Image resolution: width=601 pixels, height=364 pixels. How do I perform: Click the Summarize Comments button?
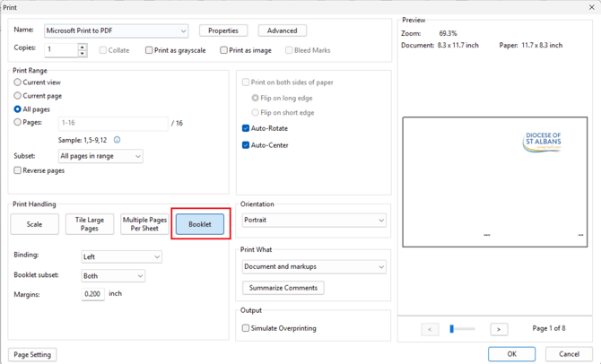pyautogui.click(x=283, y=288)
